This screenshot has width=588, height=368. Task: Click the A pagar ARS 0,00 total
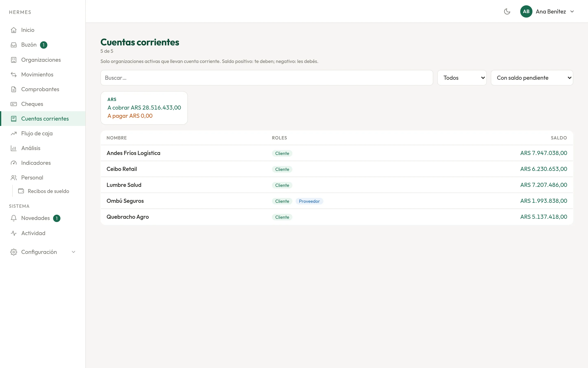(x=130, y=116)
